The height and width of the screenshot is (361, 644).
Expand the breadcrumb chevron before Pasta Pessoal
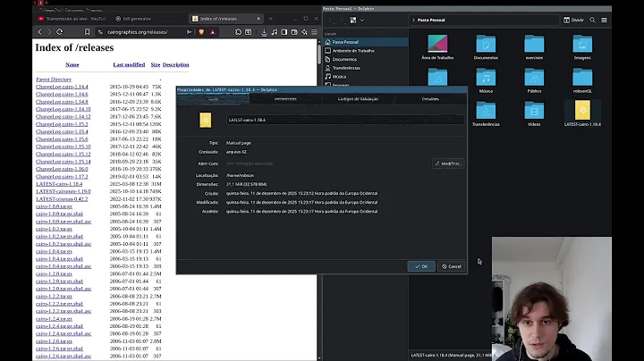[413, 20]
